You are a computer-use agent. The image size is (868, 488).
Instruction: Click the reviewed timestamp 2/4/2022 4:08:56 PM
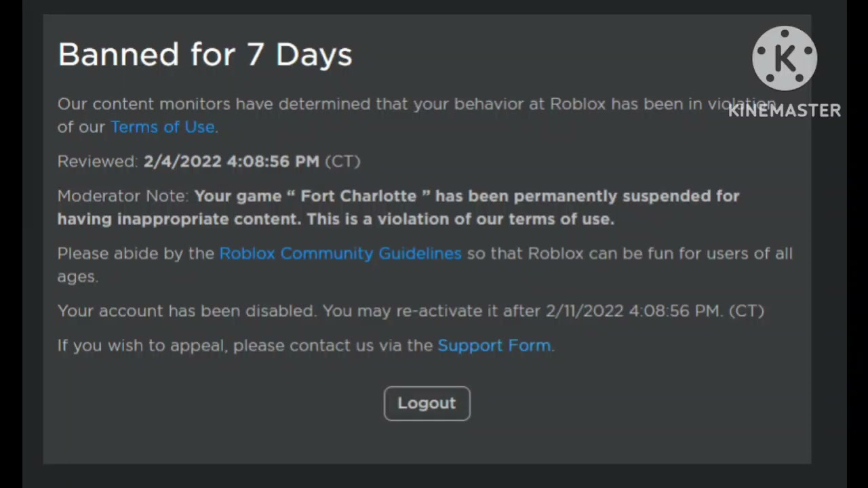click(x=231, y=161)
